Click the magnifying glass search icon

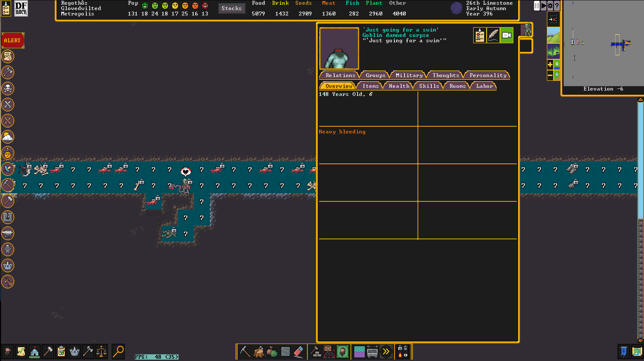118,352
